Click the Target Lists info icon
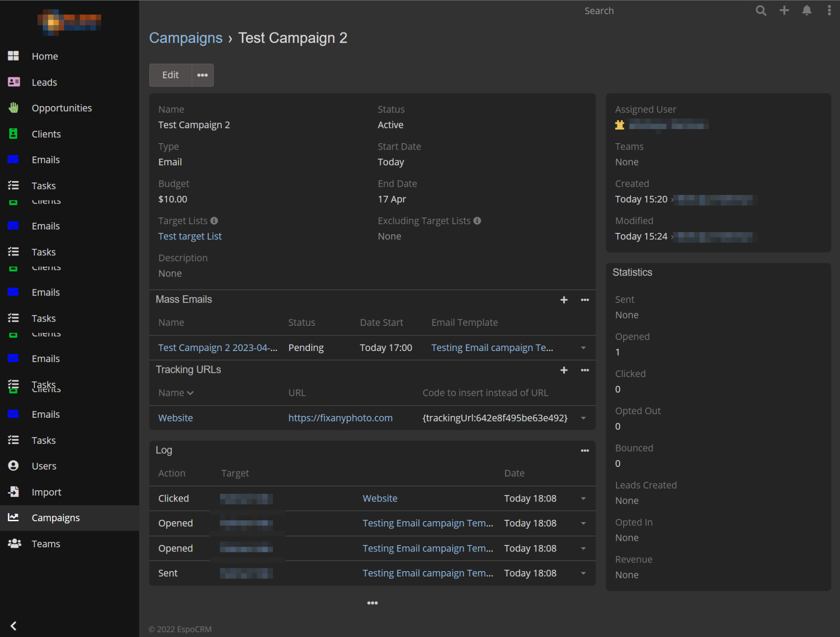This screenshot has width=840, height=637. click(x=214, y=221)
